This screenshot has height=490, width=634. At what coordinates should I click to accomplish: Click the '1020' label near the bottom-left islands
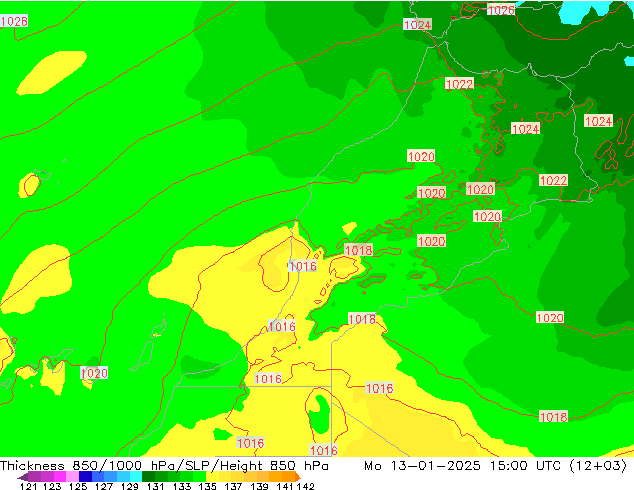click(94, 373)
